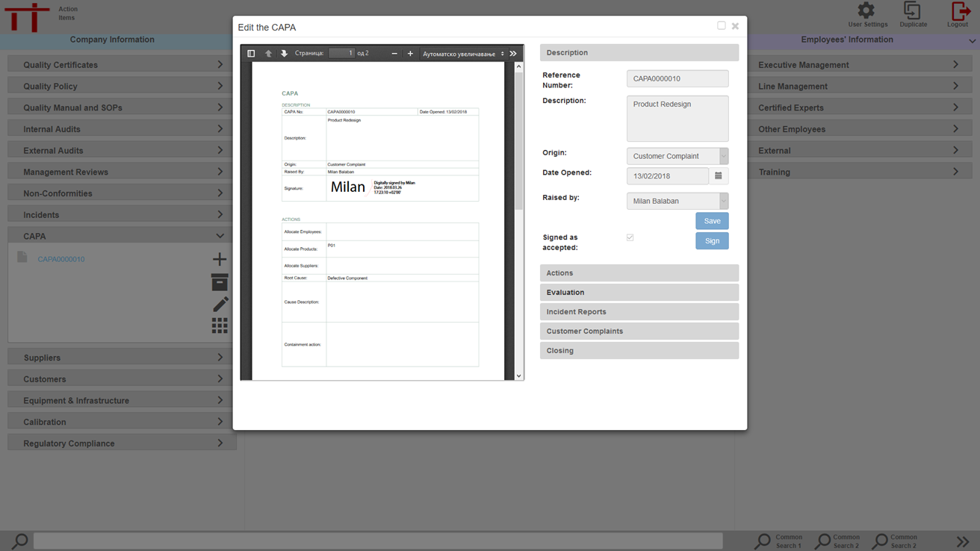Click the pencil edit icon under CAPA
The width and height of the screenshot is (980, 551).
pyautogui.click(x=220, y=304)
